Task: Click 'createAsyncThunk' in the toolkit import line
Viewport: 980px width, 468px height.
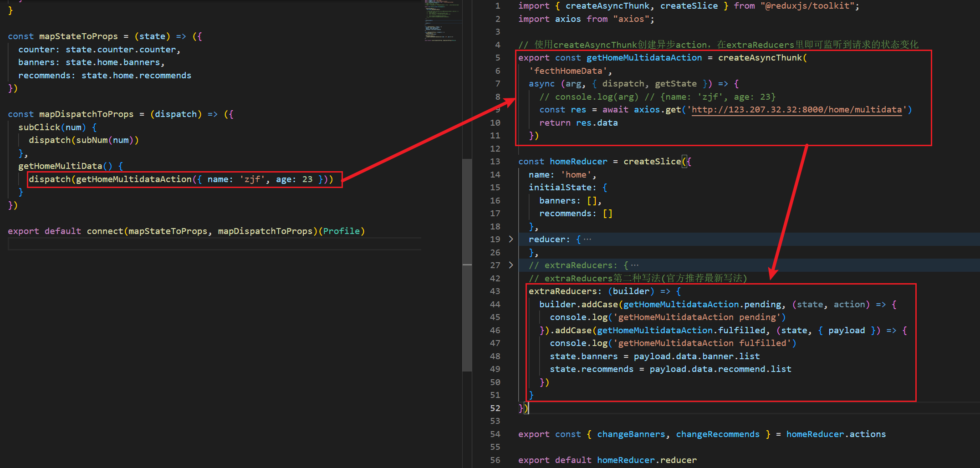Action: [x=607, y=6]
